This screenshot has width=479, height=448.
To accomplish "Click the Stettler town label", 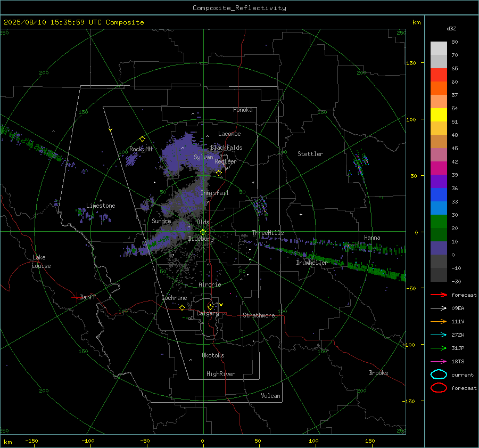I will click(x=310, y=154).
